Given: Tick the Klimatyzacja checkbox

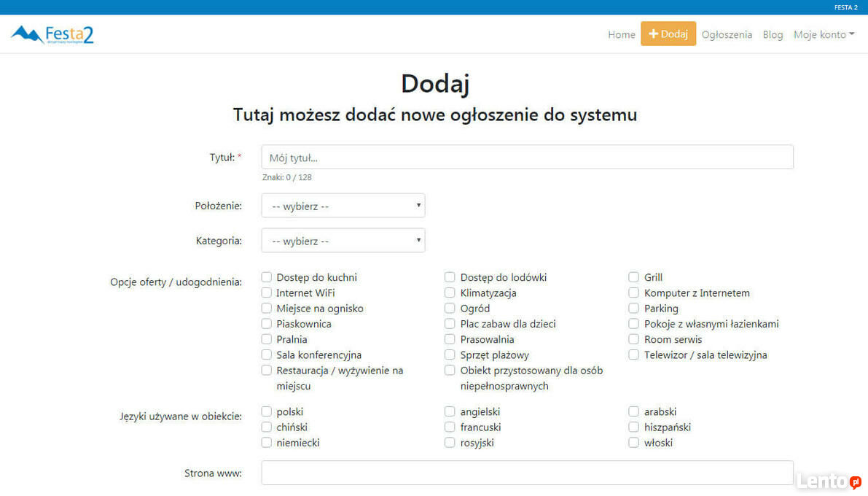Looking at the screenshot, I should tap(450, 293).
